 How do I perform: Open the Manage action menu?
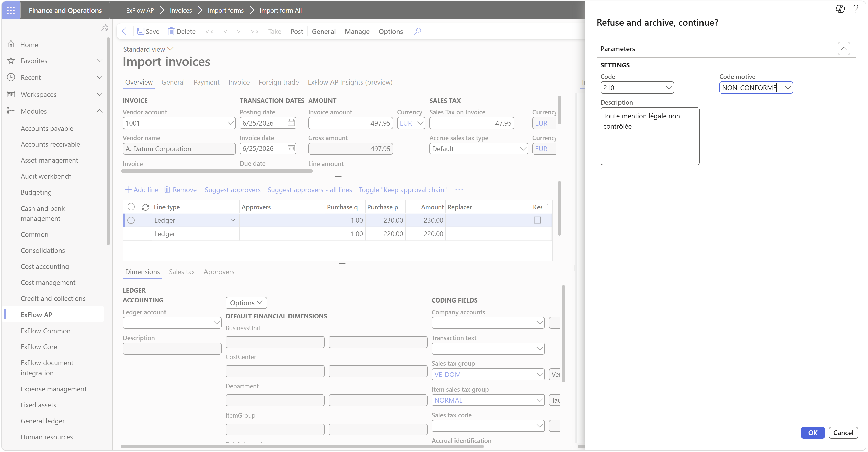pyautogui.click(x=357, y=31)
